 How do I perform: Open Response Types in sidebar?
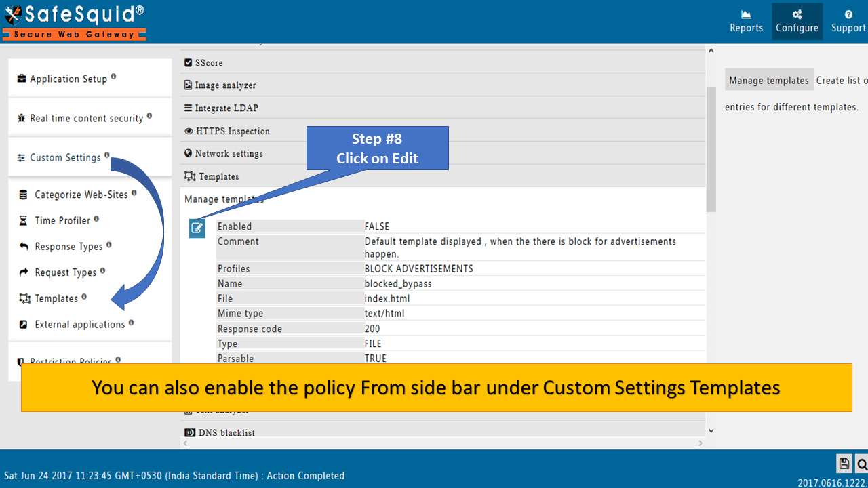[x=68, y=246]
